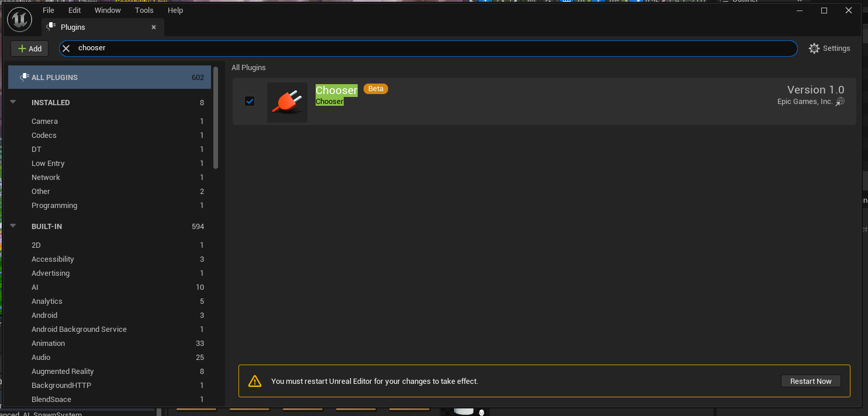Select the Camera category

109,121
